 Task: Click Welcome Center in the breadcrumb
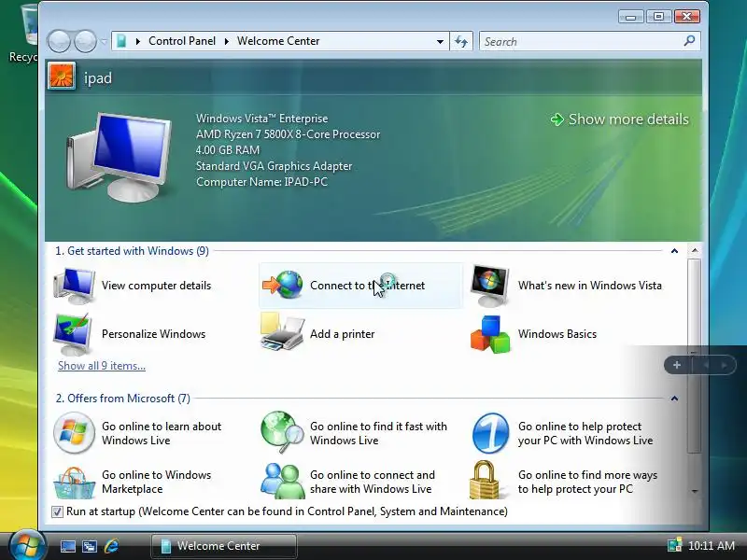(x=278, y=41)
